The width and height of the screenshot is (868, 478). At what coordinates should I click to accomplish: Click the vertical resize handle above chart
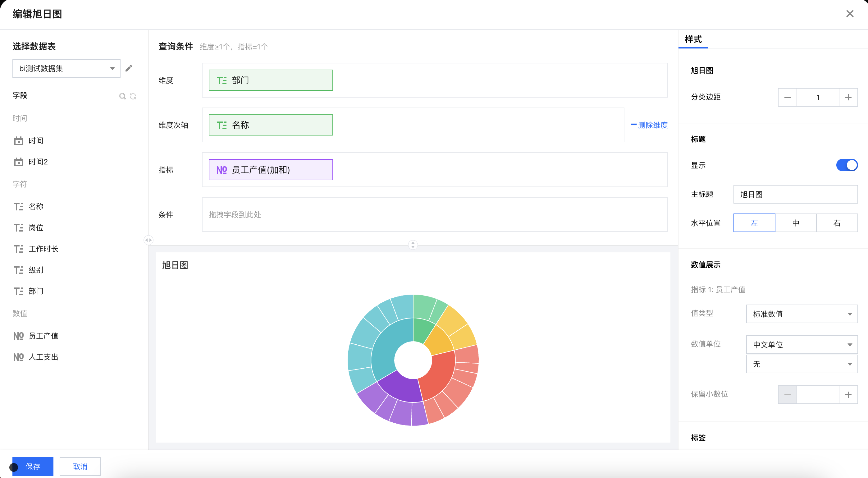point(413,245)
